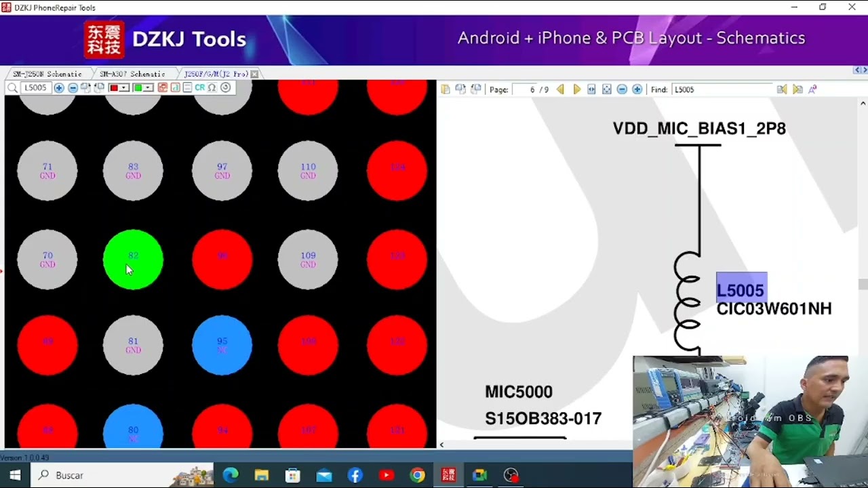
Task: Zoom in on the PCB layout view
Action: point(59,88)
